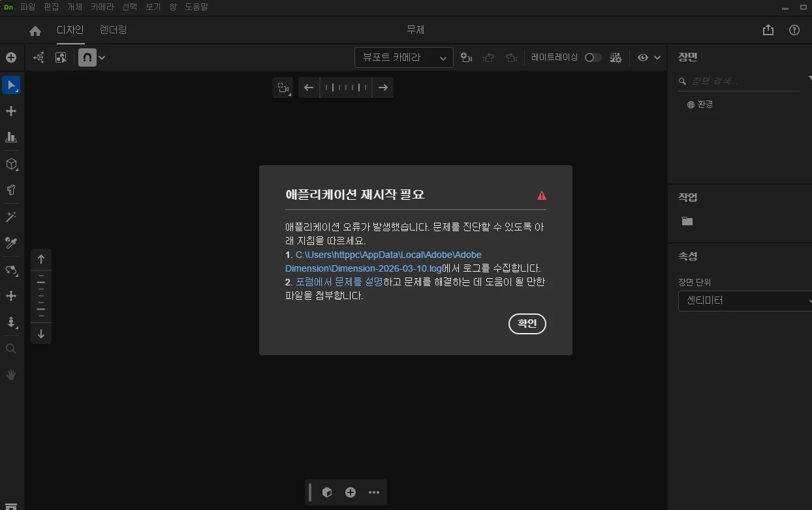Image resolution: width=812 pixels, height=510 pixels.
Task: Click the cube icon in bottom bar
Action: point(327,492)
